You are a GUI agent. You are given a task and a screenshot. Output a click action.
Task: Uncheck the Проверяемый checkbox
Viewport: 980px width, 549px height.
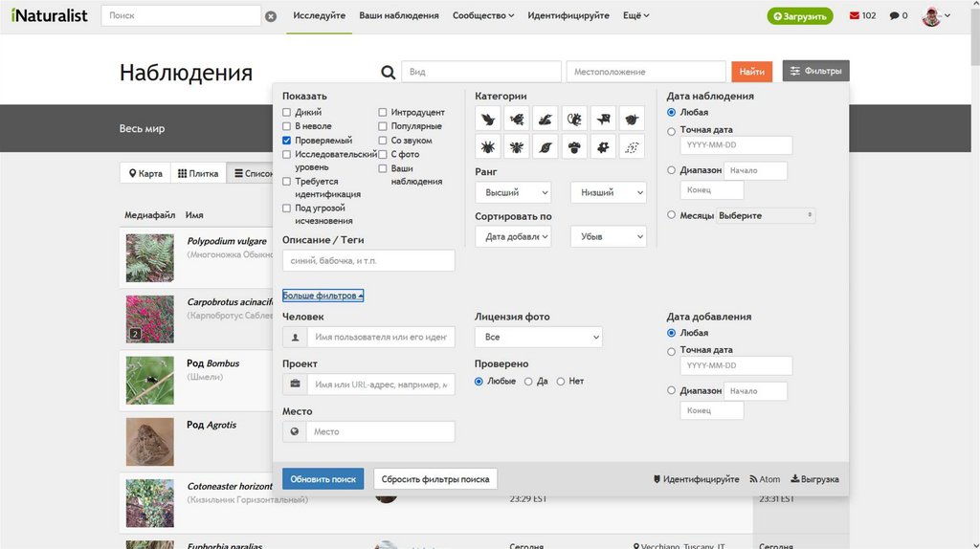(286, 141)
